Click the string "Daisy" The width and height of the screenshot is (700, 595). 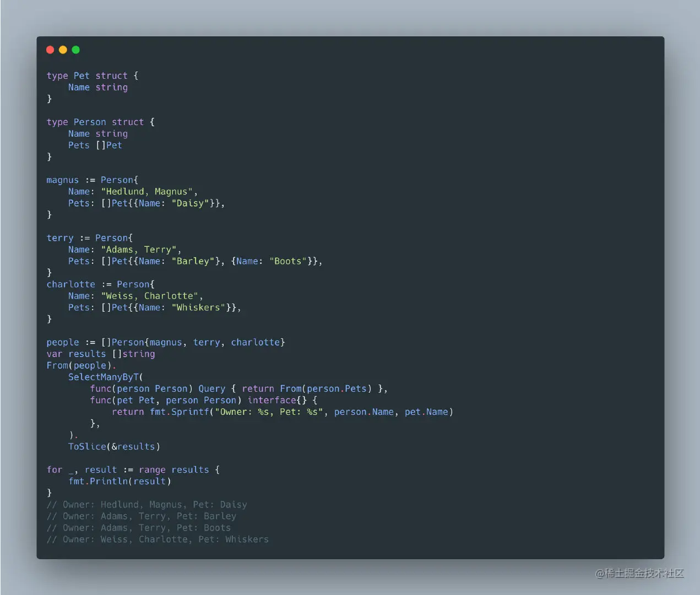pyautogui.click(x=191, y=203)
